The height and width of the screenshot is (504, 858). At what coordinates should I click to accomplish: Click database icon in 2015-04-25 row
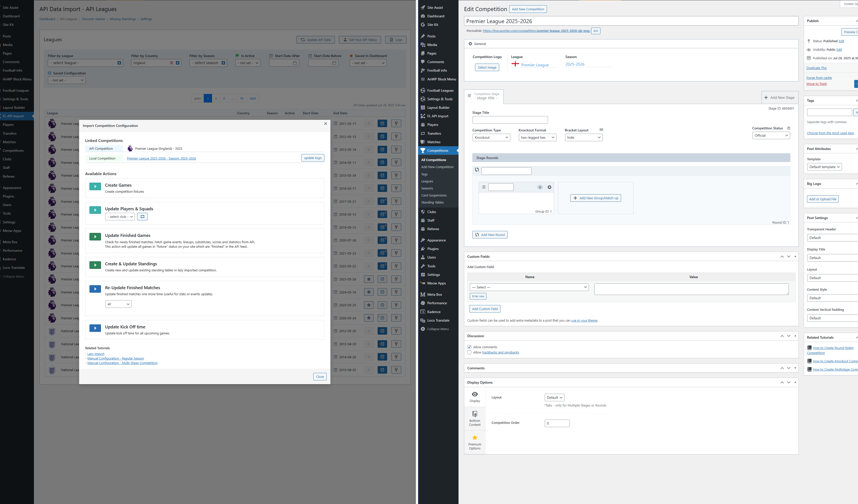tap(382, 370)
